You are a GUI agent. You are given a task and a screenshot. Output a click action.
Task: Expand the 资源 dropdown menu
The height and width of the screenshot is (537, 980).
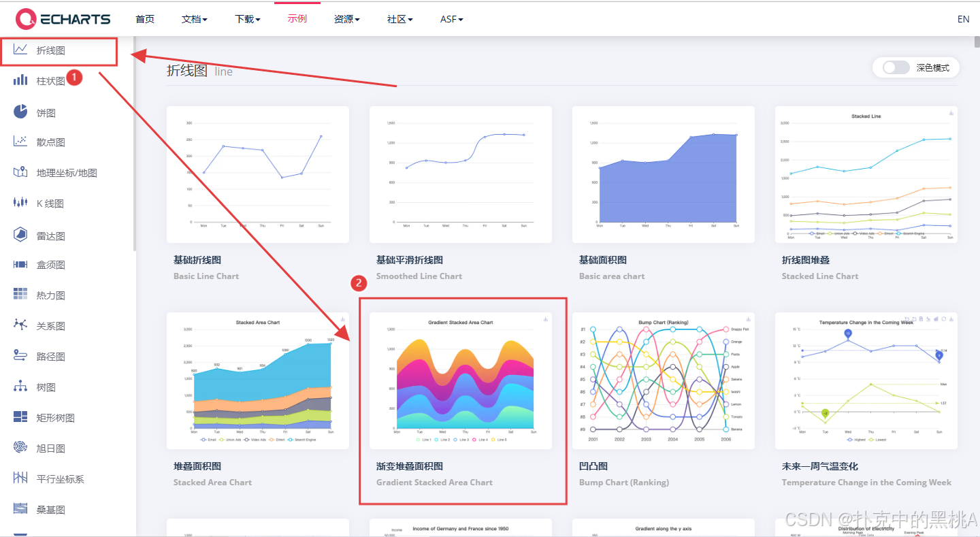click(x=346, y=19)
